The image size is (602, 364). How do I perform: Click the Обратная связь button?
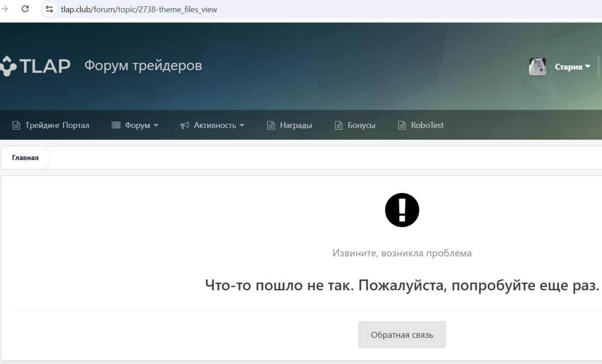click(x=402, y=335)
